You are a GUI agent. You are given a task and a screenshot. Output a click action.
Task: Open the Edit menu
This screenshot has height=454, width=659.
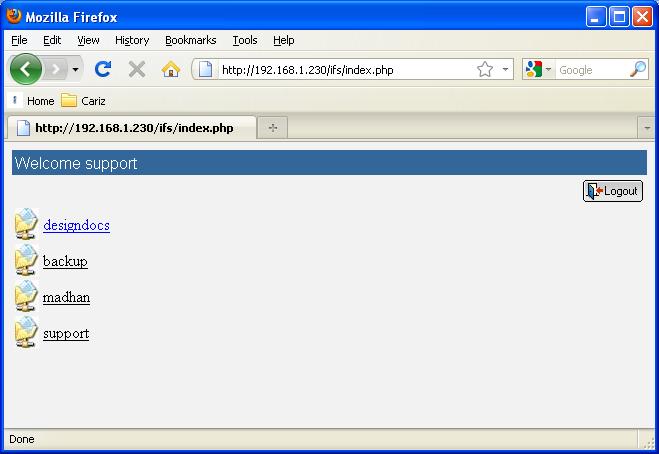coord(52,40)
